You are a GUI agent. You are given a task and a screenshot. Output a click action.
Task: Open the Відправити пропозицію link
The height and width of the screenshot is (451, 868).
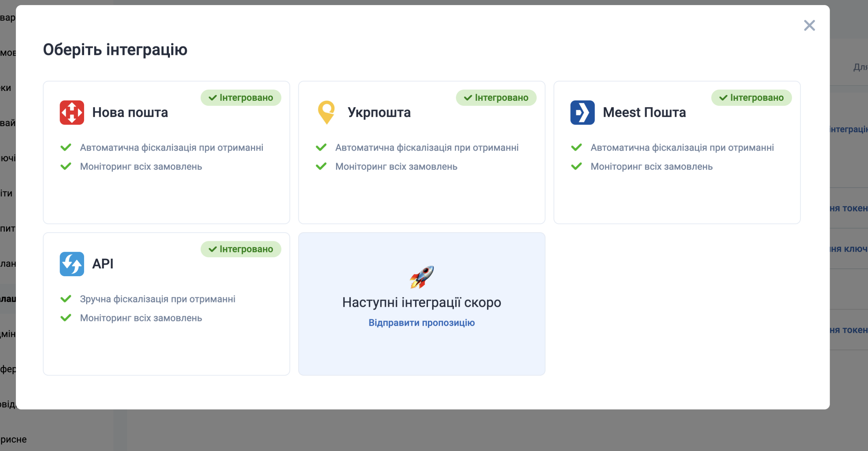tap(421, 322)
